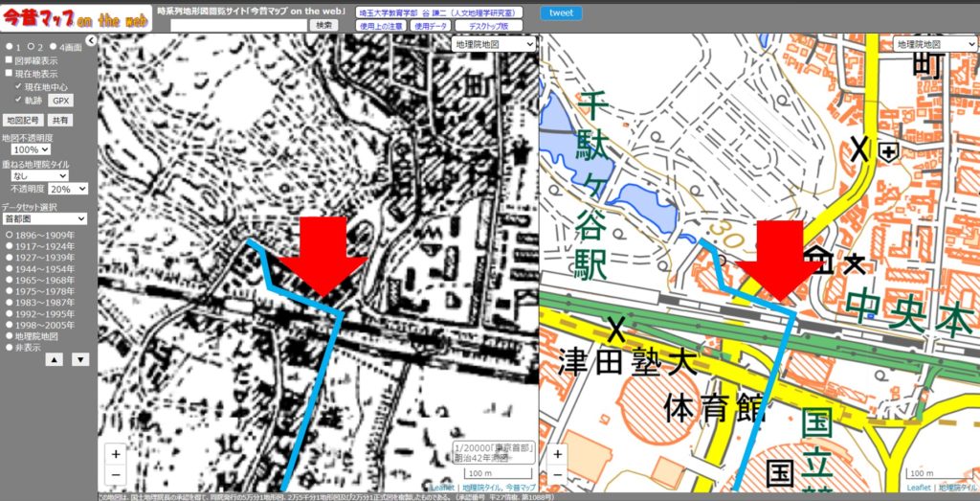This screenshot has height=501, width=980.
Task: Zoom in on the left historical map
Action: click(x=116, y=454)
